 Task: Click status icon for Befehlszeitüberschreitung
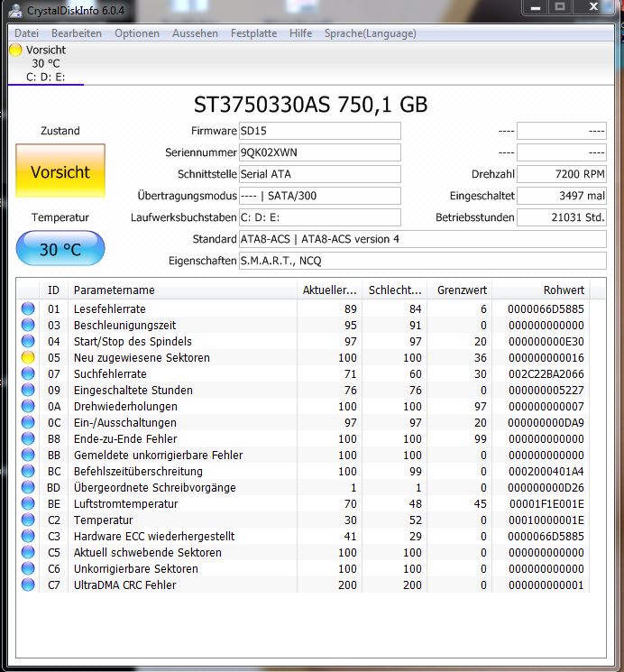28,472
